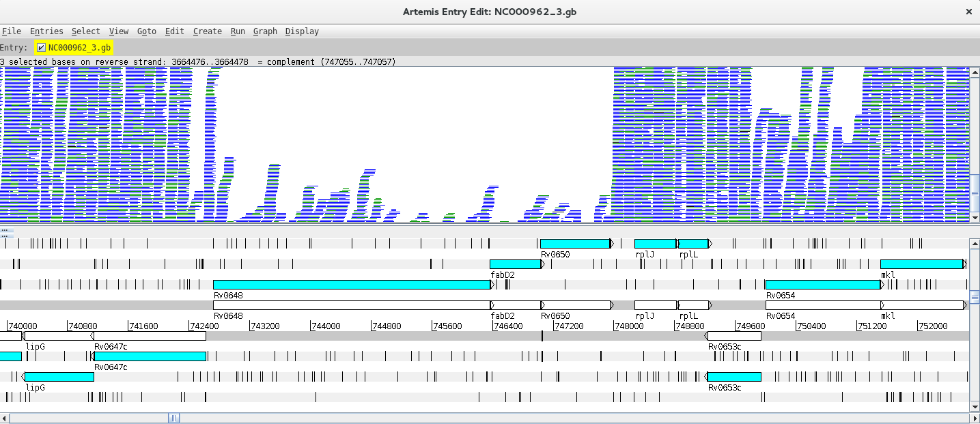Select the cyan Rv0648 gene feature
This screenshot has width=980, height=424.
pos(352,285)
